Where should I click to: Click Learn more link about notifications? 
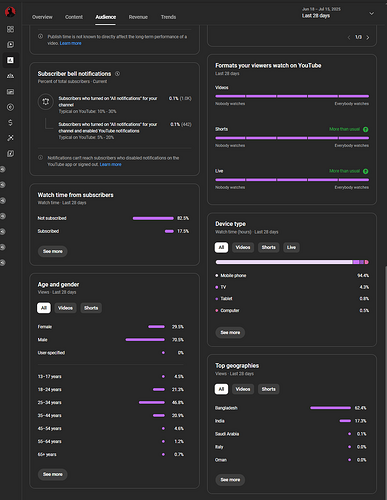[110, 164]
